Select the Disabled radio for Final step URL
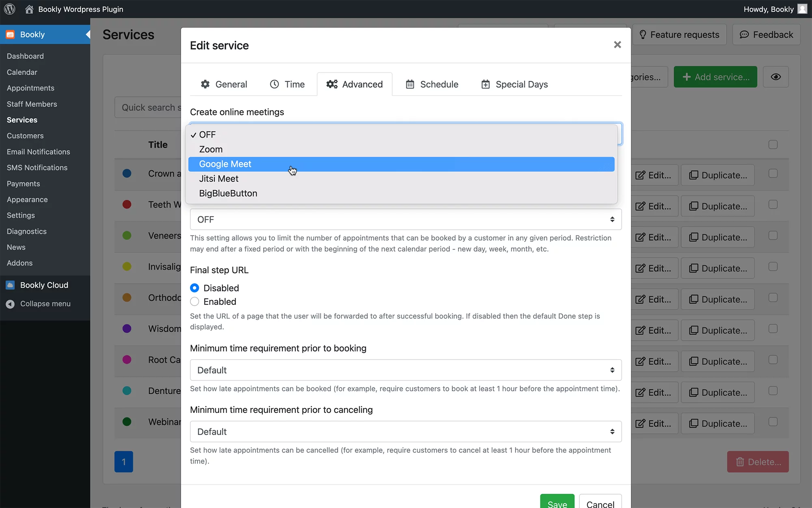 tap(194, 288)
